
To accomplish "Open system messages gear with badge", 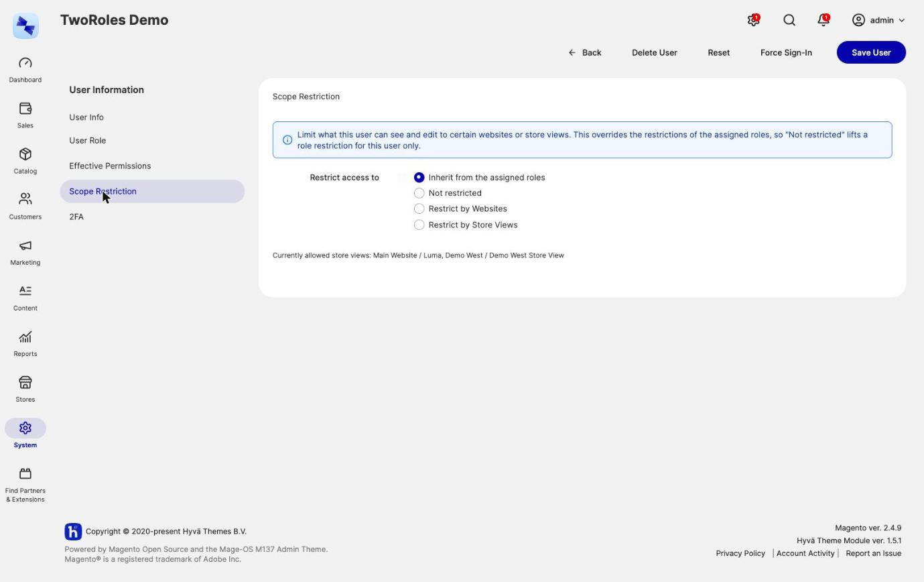I will 754,20.
